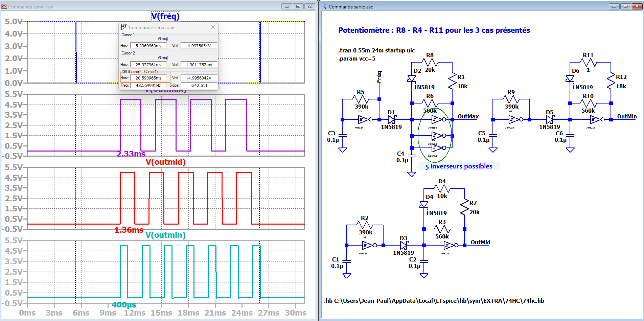Click the R11 resistor symbol
This screenshot has width=644, height=321.
[x=588, y=62]
